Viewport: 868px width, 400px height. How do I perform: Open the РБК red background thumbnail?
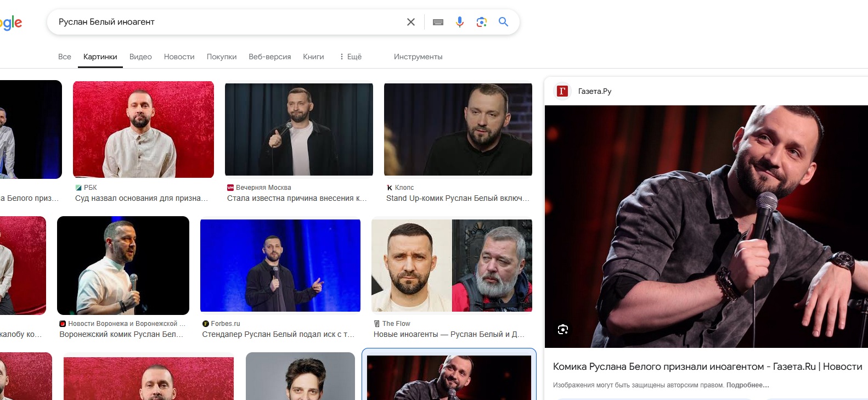(x=143, y=129)
